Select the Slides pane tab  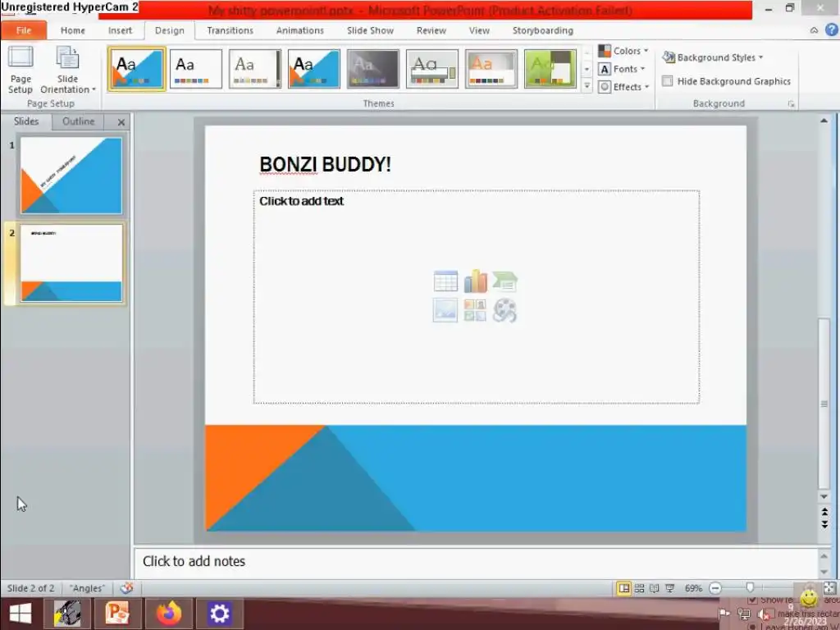click(26, 121)
